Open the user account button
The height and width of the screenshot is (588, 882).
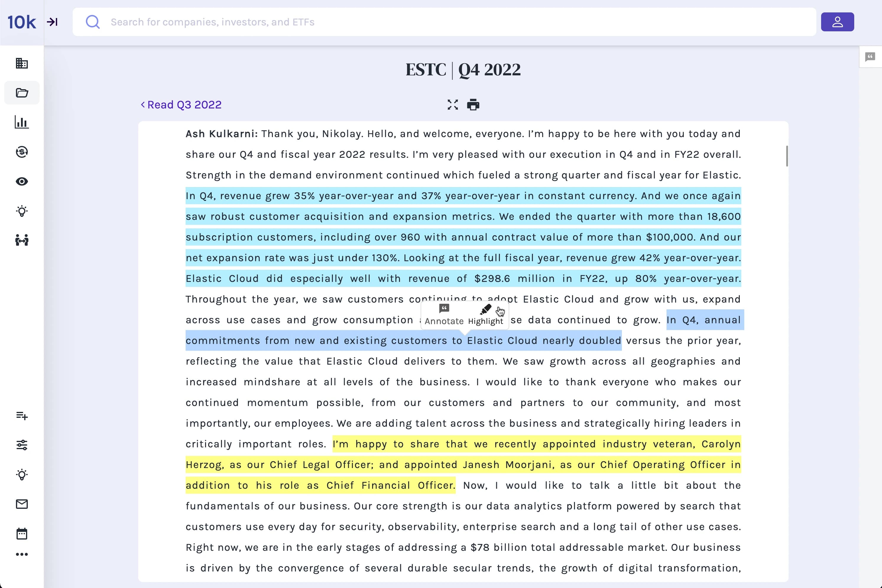(837, 22)
